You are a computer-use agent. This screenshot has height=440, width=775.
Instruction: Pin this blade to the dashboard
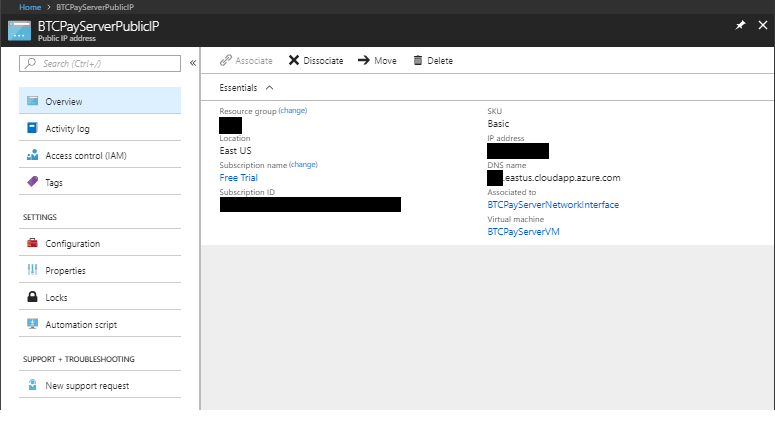tap(740, 25)
